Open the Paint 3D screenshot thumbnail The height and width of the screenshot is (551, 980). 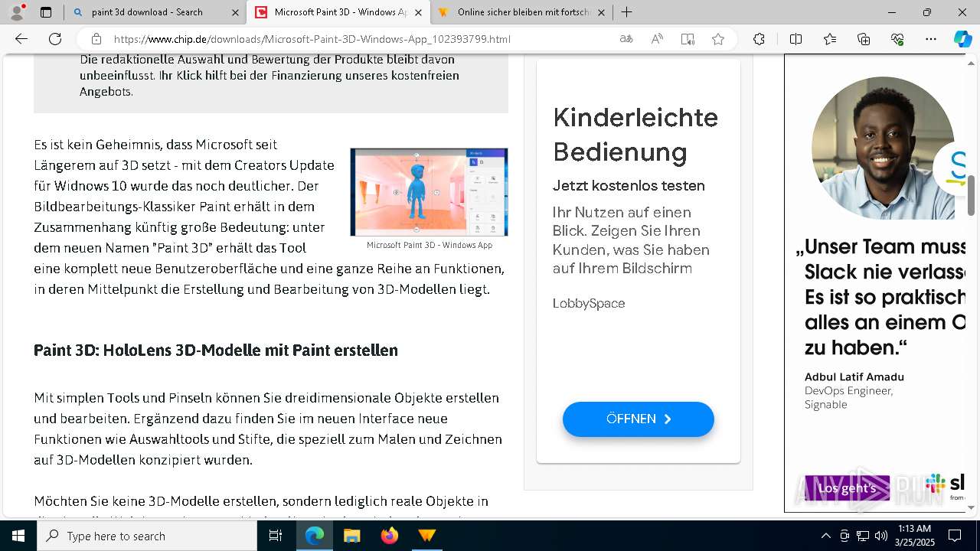pyautogui.click(x=429, y=192)
